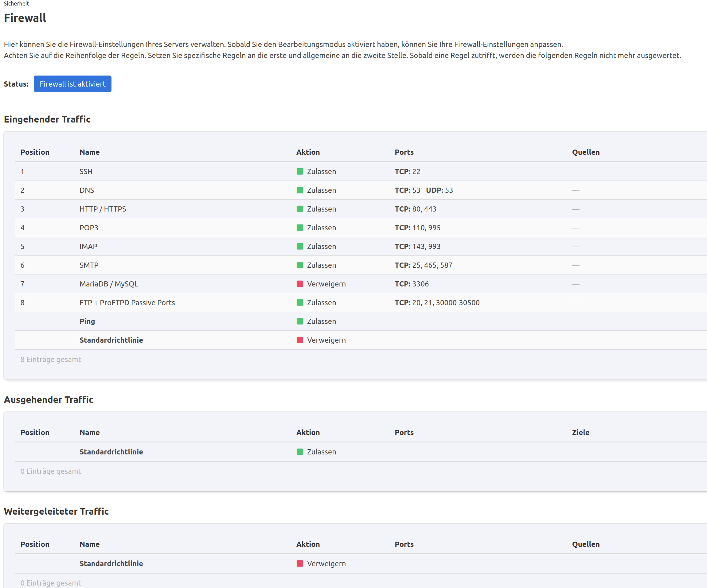Click red Verweigern indicator for MariaDB / MySQL
The height and width of the screenshot is (588, 707).
[x=300, y=284]
